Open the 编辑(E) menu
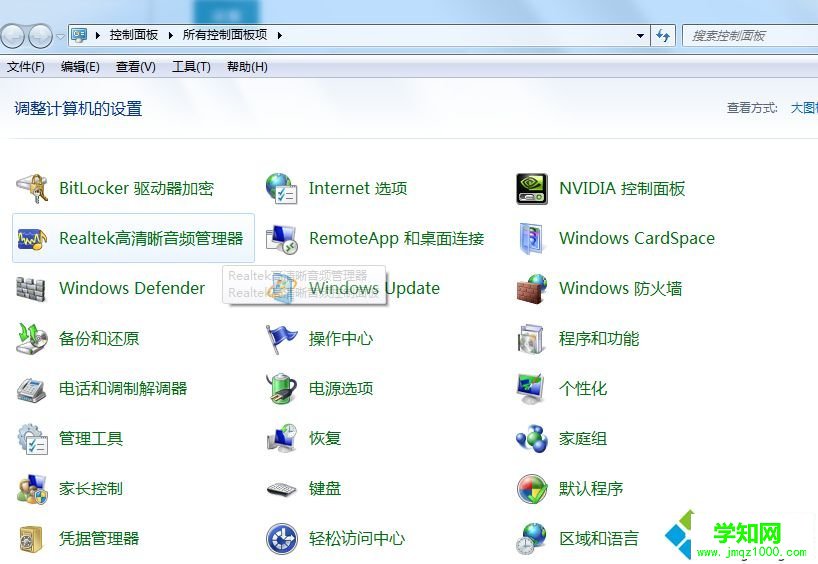818x564 pixels. click(x=80, y=67)
